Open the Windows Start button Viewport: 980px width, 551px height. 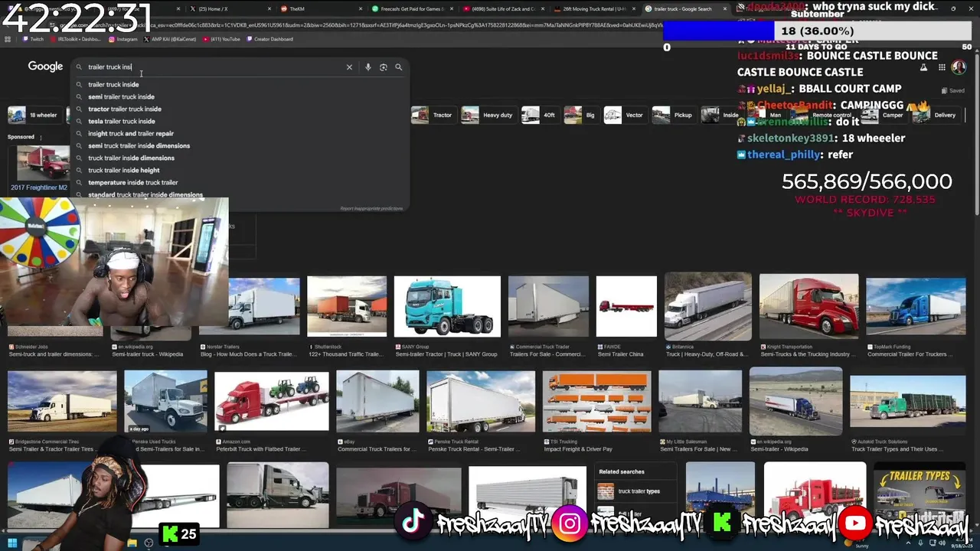[x=12, y=543]
